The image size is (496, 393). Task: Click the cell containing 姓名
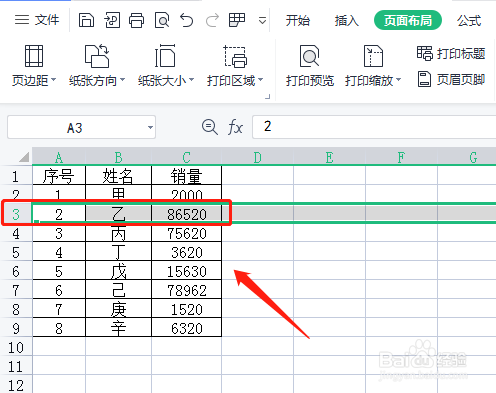pos(119,175)
